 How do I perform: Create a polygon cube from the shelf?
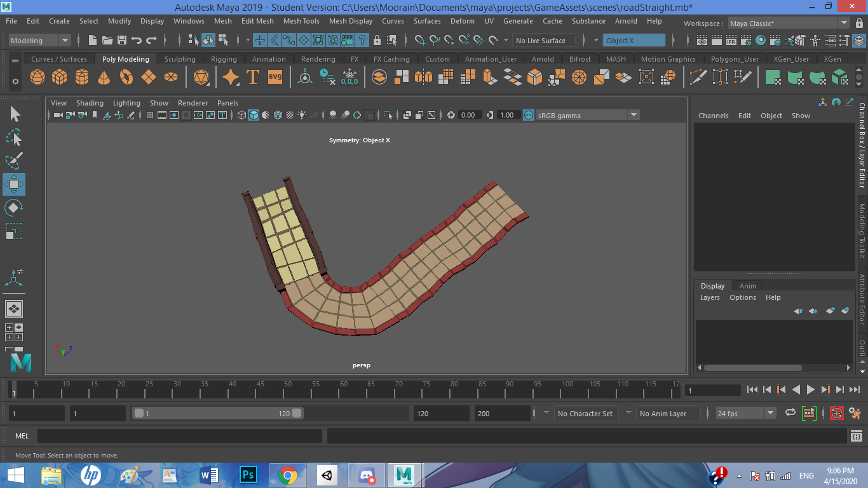point(60,78)
